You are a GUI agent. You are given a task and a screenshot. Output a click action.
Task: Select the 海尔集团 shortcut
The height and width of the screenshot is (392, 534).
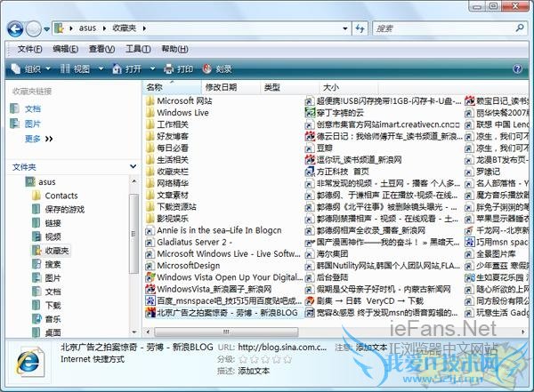click(327, 254)
